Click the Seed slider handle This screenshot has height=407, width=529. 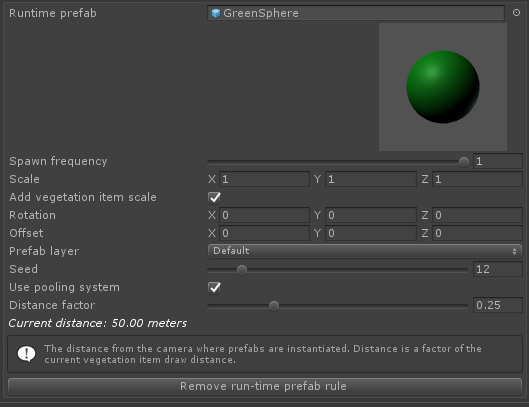pos(242,270)
